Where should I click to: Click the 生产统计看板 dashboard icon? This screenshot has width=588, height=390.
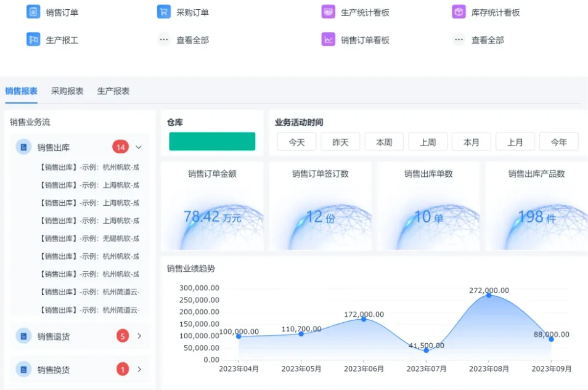coord(329,12)
